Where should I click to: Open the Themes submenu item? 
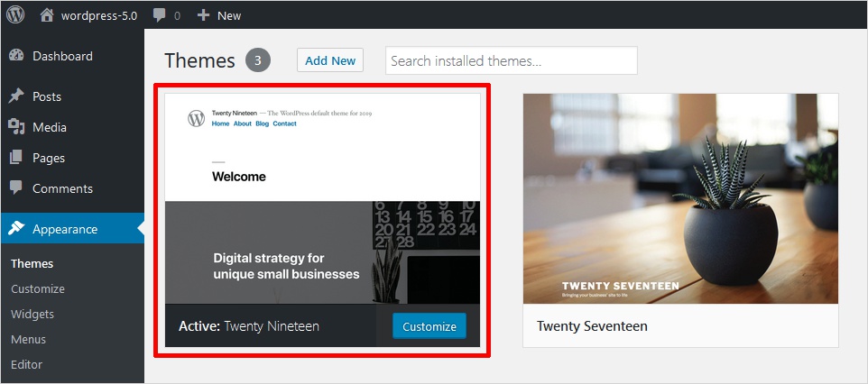32,264
